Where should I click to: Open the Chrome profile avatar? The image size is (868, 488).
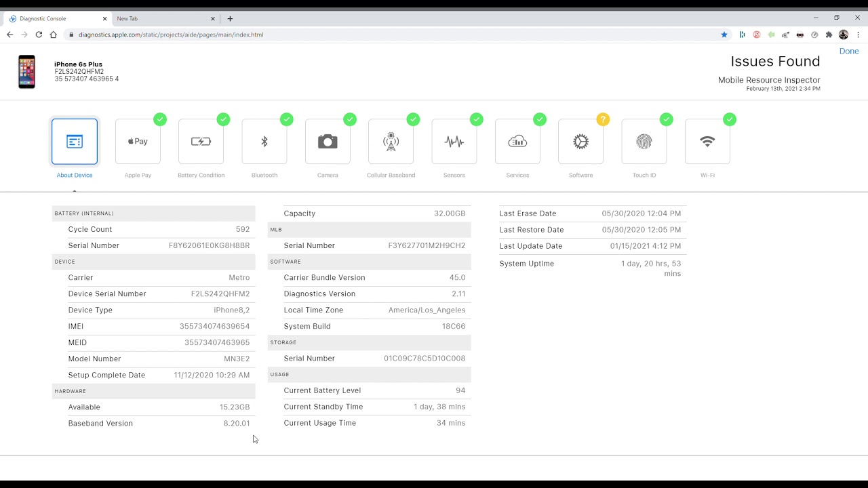coord(844,35)
